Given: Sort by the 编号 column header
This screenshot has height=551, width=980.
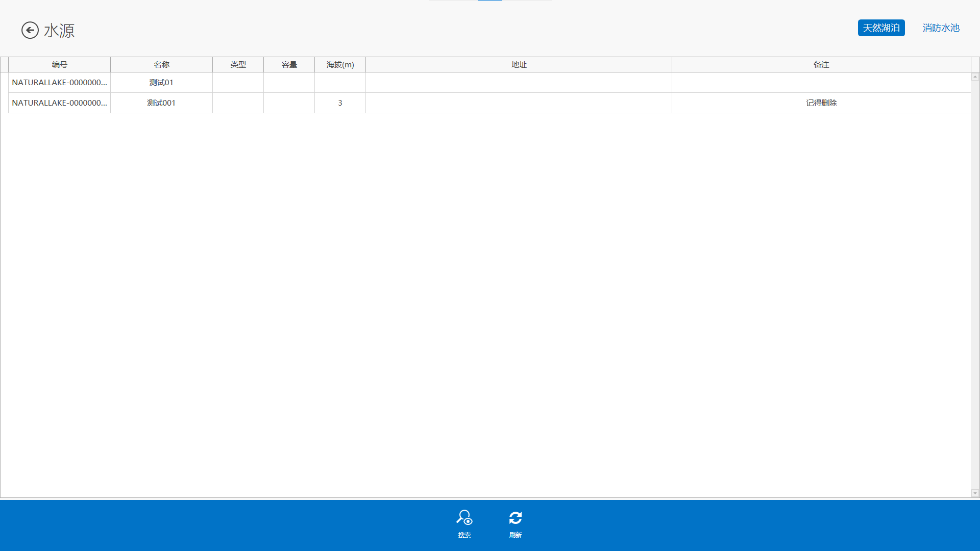Looking at the screenshot, I should click(x=59, y=65).
